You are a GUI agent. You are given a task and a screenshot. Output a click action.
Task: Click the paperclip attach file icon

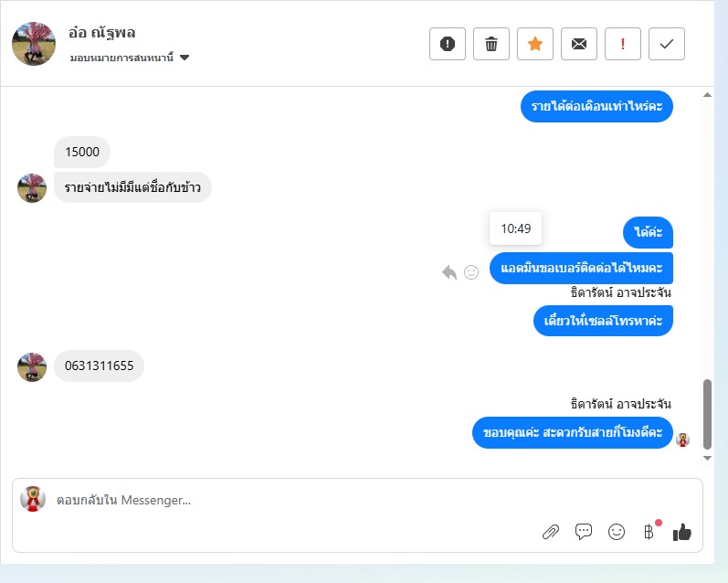pyautogui.click(x=551, y=532)
